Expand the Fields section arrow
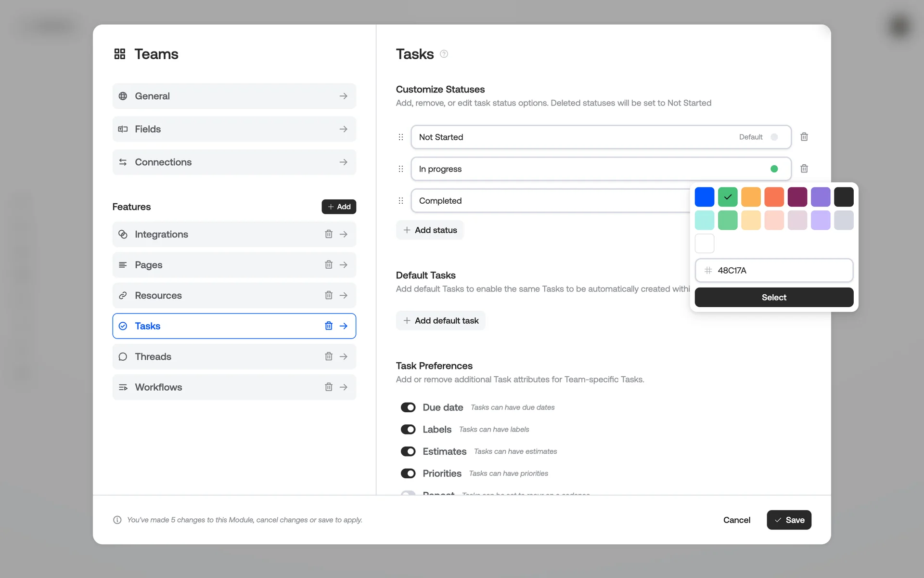Screen dimensions: 924x578 pos(343,129)
